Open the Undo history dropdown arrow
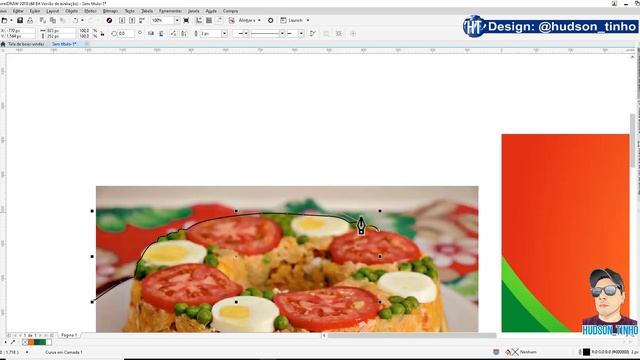Image resolution: width=640 pixels, height=360 pixels. coord(82,20)
